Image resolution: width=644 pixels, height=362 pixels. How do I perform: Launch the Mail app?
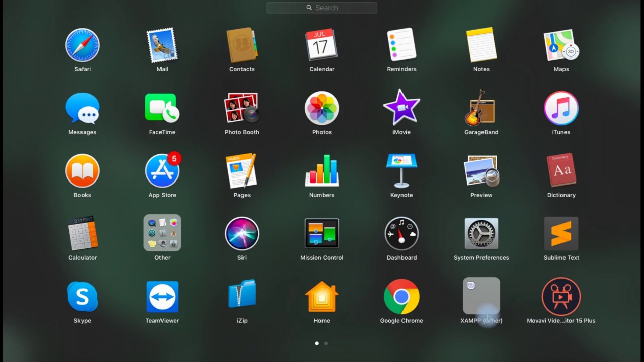(x=162, y=45)
